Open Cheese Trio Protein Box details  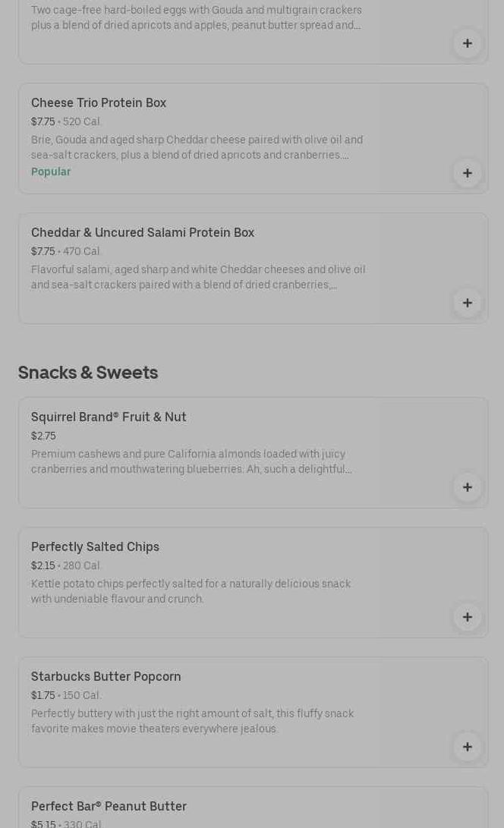[x=99, y=103]
